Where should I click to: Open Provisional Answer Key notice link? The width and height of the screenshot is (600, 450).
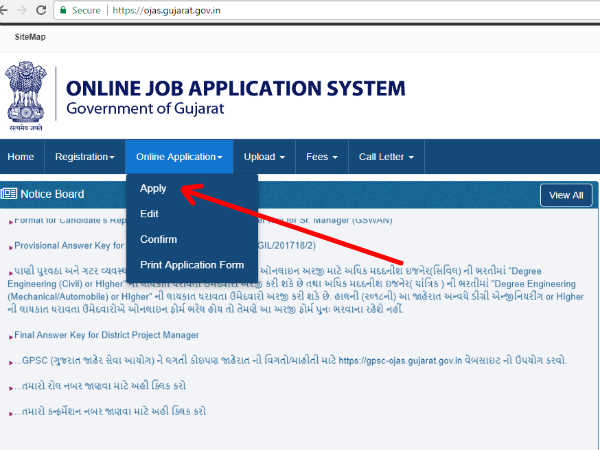(69, 245)
